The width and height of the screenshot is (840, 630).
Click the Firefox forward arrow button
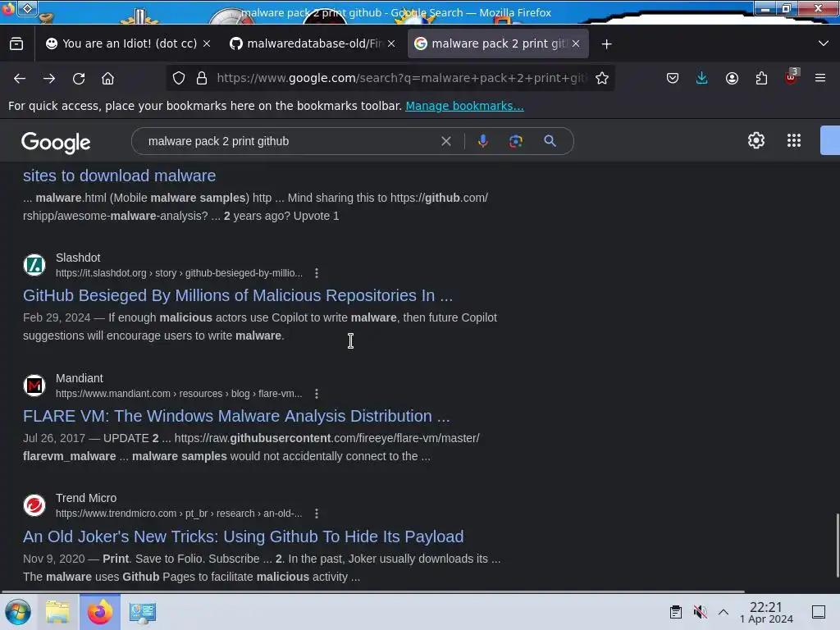click(49, 79)
